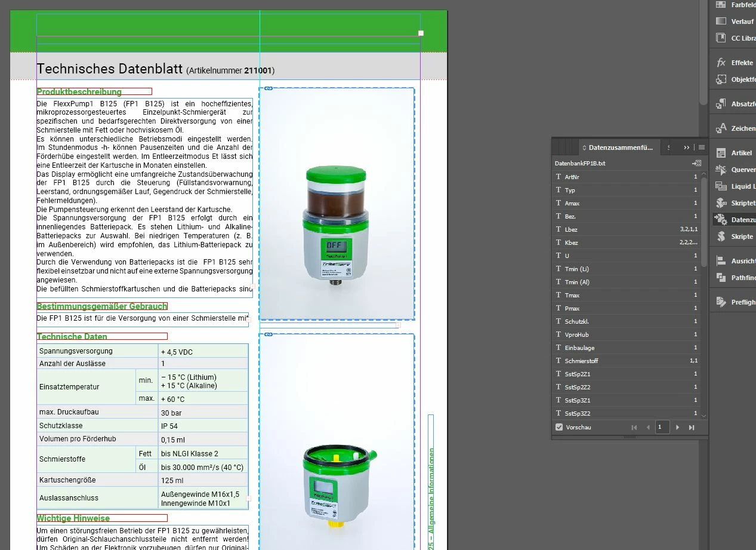Select the Tmin (Li) data field

pyautogui.click(x=627, y=269)
